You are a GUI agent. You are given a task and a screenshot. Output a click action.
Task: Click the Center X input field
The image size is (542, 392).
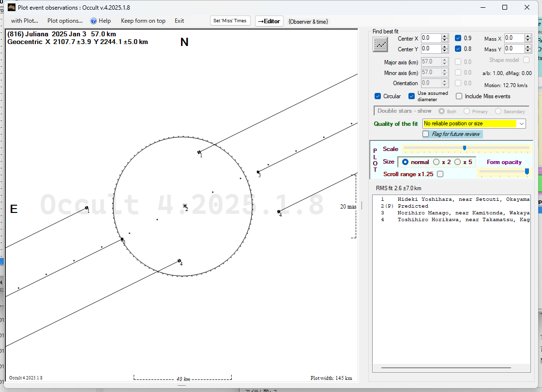[431, 38]
